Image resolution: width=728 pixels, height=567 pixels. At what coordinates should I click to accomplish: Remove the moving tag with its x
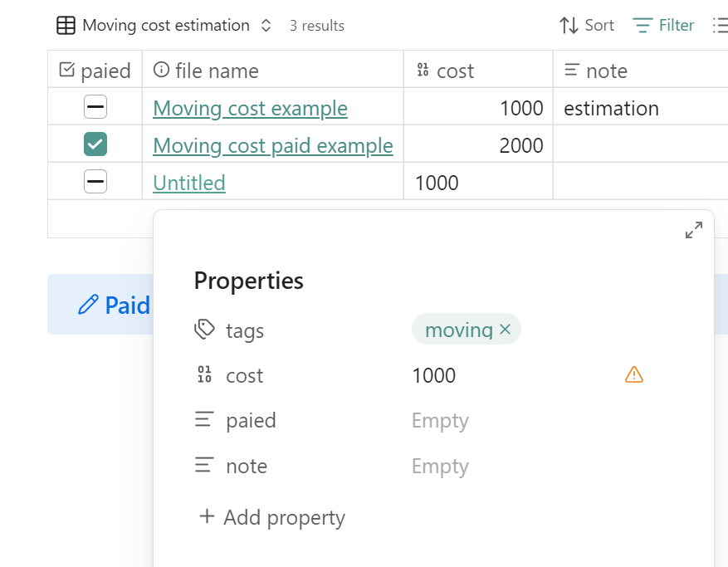point(505,330)
